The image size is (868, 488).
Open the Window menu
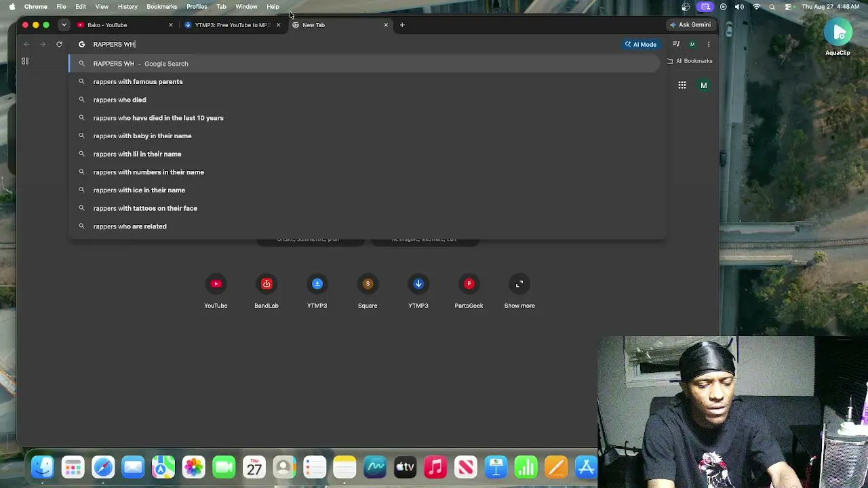[x=246, y=7]
